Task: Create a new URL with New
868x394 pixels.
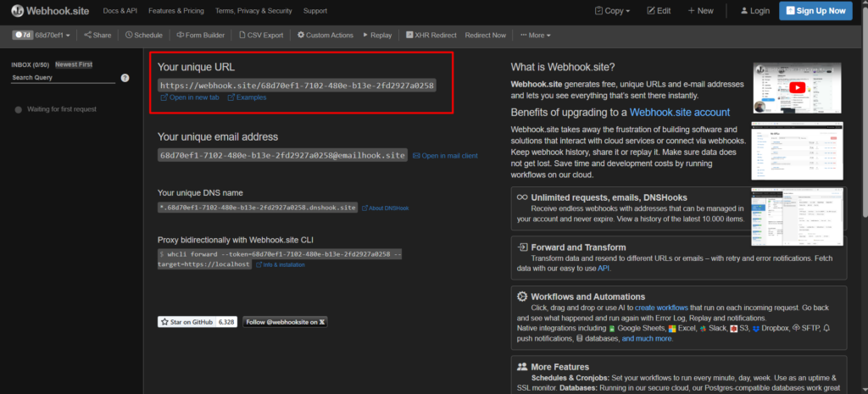Action: tap(700, 11)
